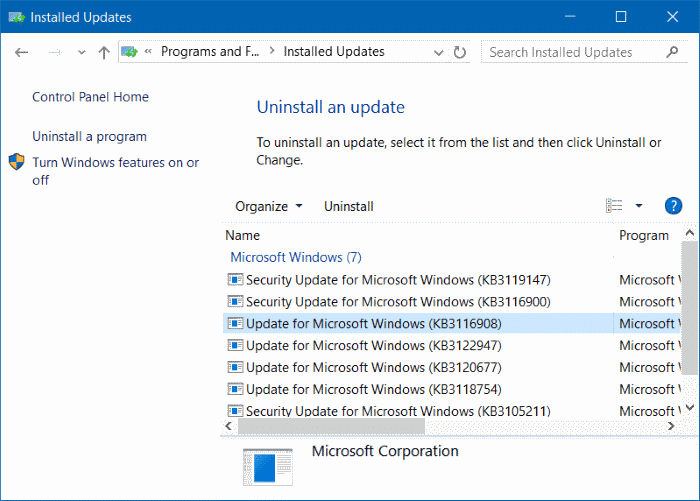Sort by the Name column header
700x501 pixels.
(x=418, y=235)
